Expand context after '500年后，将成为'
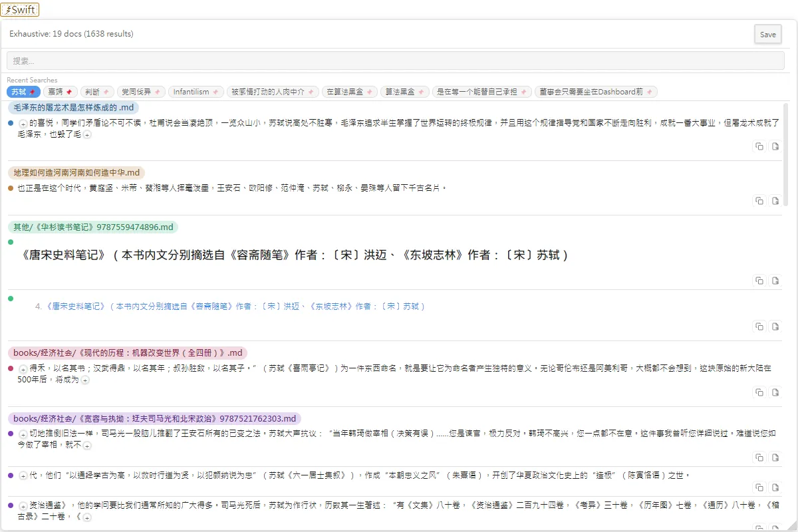The height and width of the screenshot is (532, 798). click(85, 380)
